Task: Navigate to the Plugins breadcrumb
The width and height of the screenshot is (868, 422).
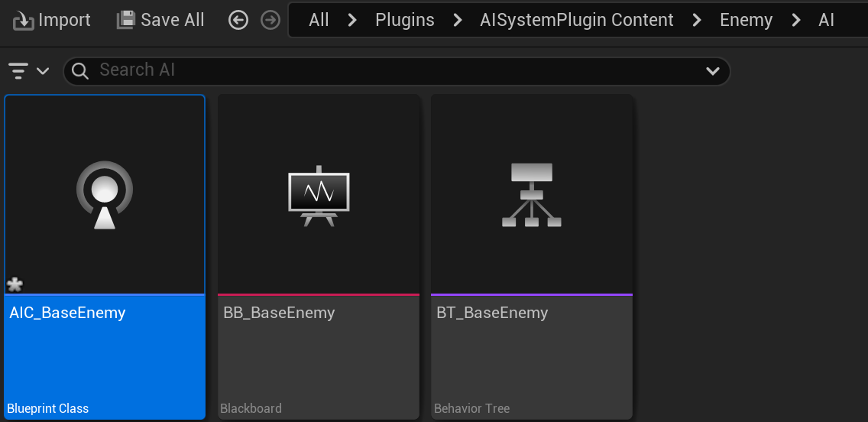Action: (x=405, y=21)
